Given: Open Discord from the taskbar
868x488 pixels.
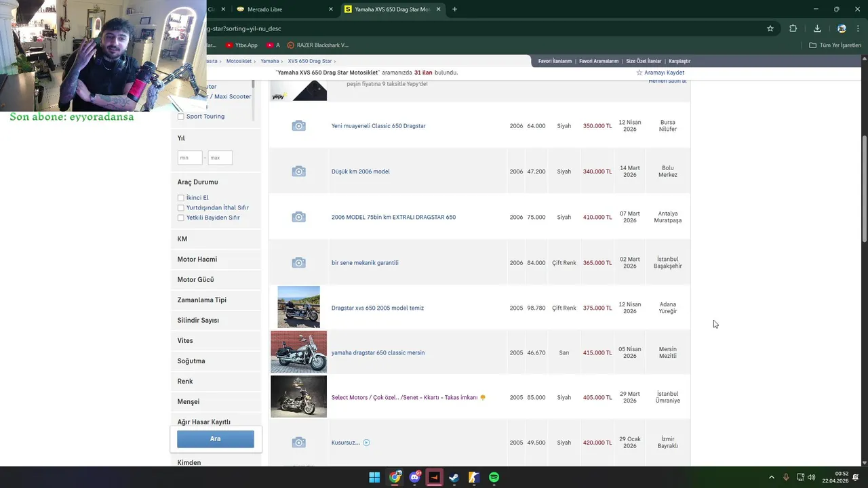Looking at the screenshot, I should point(414,477).
